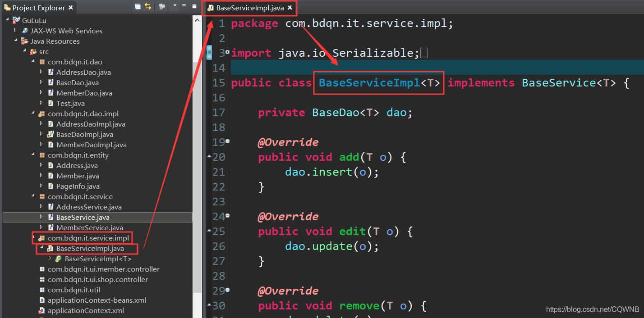Click 'private BaseDao<T> dao' declaration

point(335,112)
